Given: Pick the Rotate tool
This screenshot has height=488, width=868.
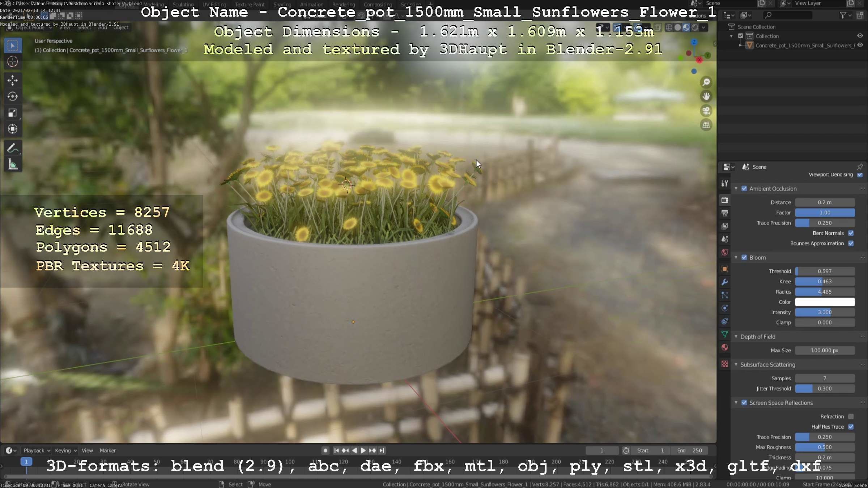Looking at the screenshot, I should 13,97.
